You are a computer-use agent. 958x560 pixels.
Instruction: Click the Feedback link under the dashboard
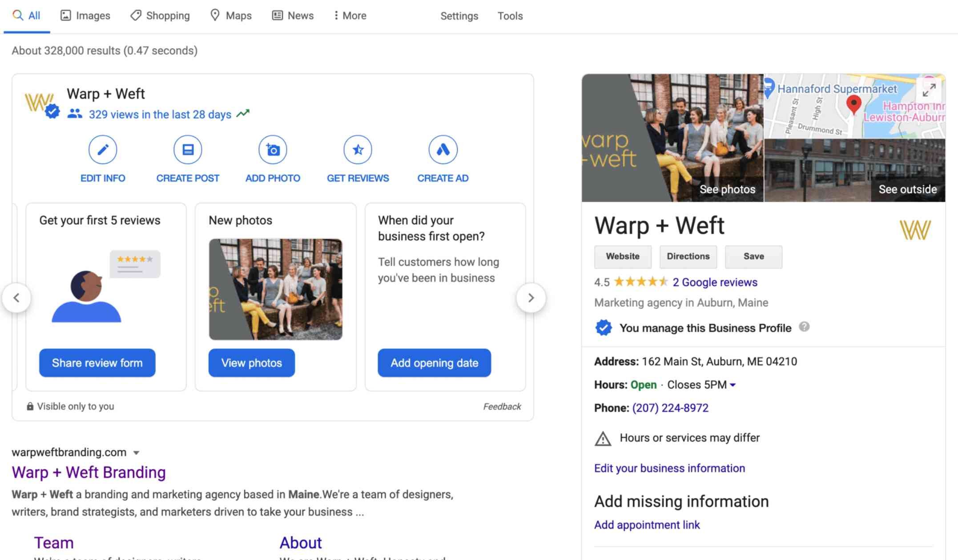502,406
